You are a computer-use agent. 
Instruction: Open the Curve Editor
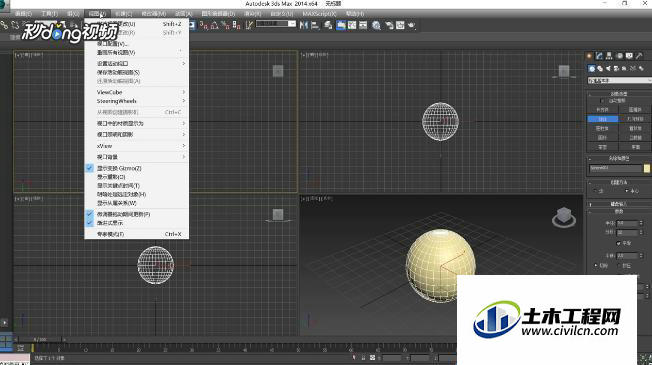click(x=352, y=25)
